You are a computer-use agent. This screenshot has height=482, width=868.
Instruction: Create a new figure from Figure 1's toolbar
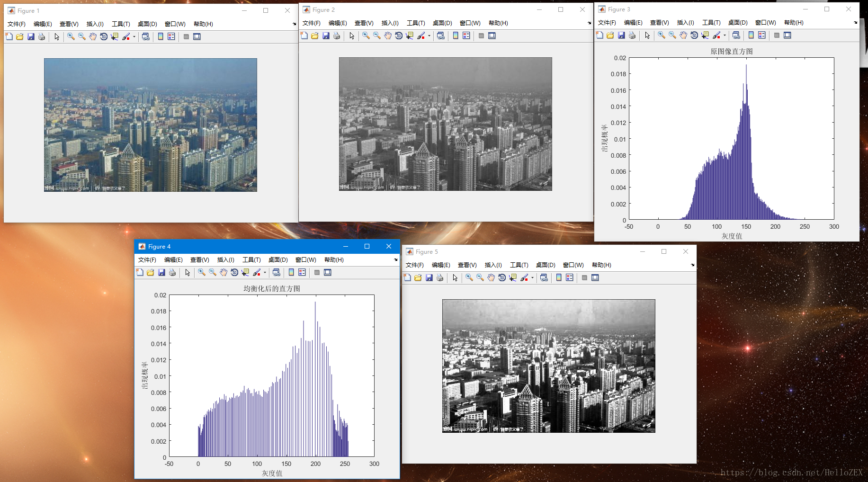(x=9, y=36)
